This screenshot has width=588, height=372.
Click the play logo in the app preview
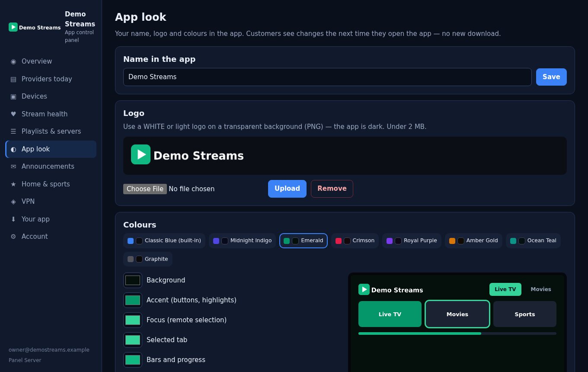click(364, 289)
